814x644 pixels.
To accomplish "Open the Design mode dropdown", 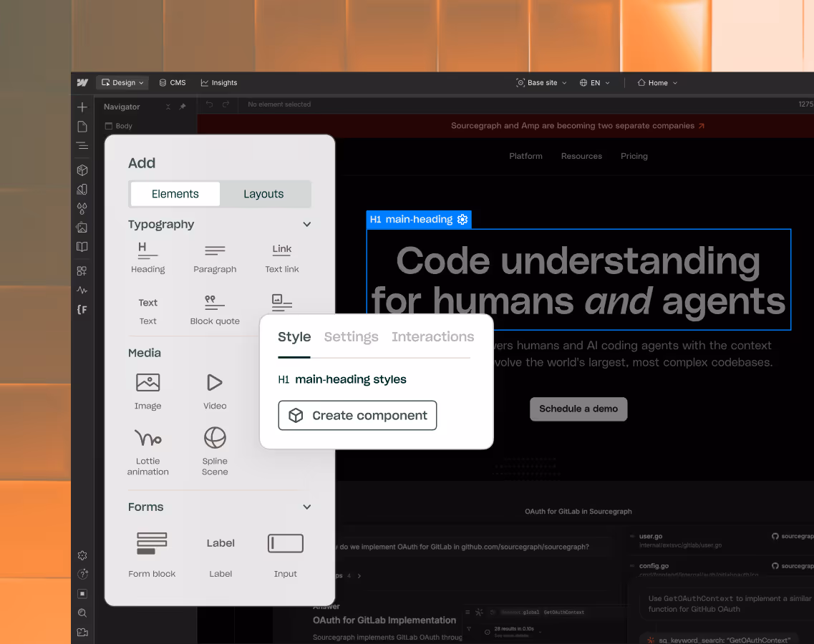I will 122,82.
